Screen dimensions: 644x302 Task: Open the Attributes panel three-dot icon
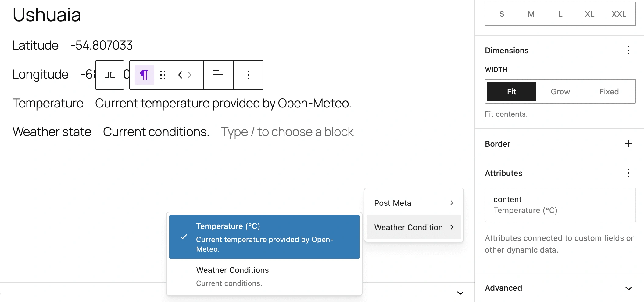(628, 173)
